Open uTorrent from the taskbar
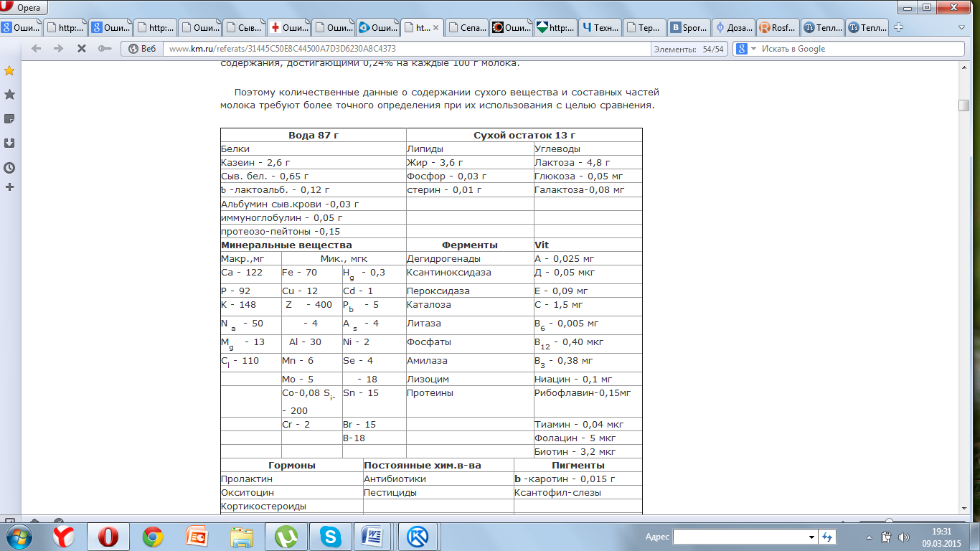The height and width of the screenshot is (551, 980). (286, 536)
